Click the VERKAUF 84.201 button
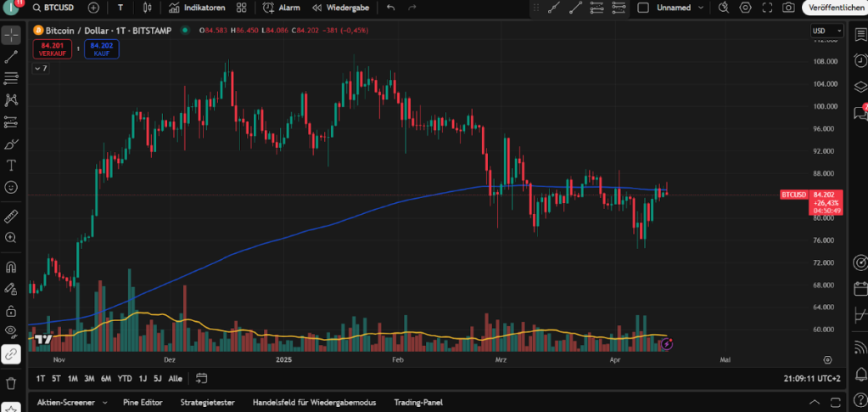Viewport: 868px width, 412px height. [53, 49]
